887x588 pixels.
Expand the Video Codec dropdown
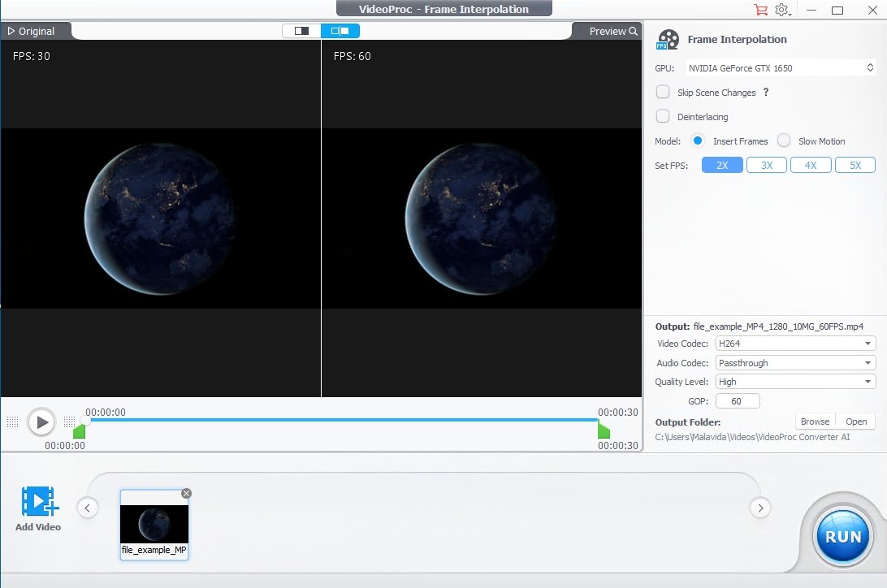(x=795, y=344)
